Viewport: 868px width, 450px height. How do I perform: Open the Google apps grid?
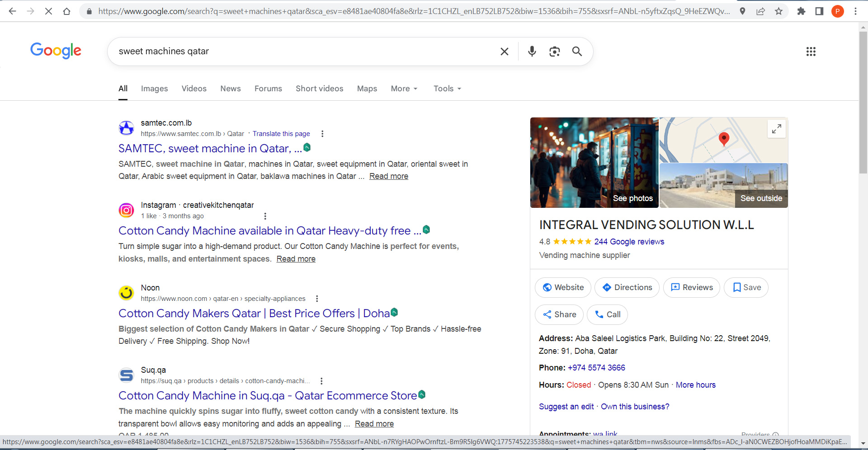tap(811, 52)
